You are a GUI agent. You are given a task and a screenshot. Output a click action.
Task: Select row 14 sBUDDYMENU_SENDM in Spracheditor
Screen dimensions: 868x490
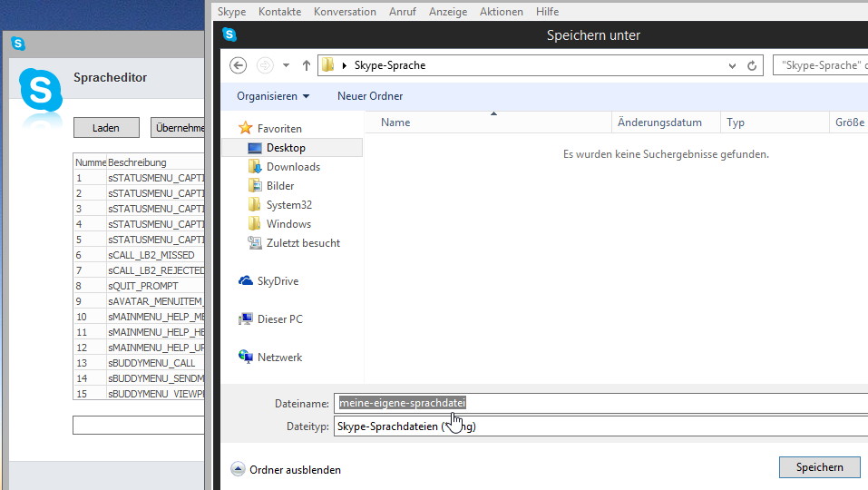coord(139,378)
